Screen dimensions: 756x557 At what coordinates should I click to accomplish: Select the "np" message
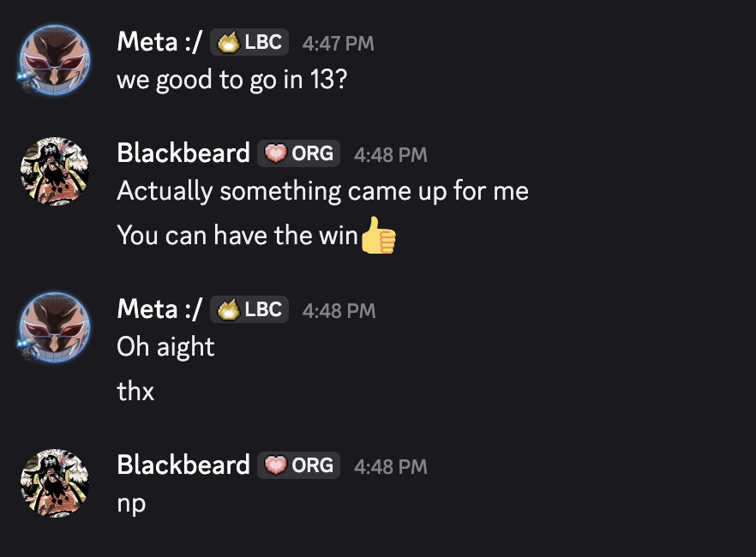pyautogui.click(x=131, y=504)
